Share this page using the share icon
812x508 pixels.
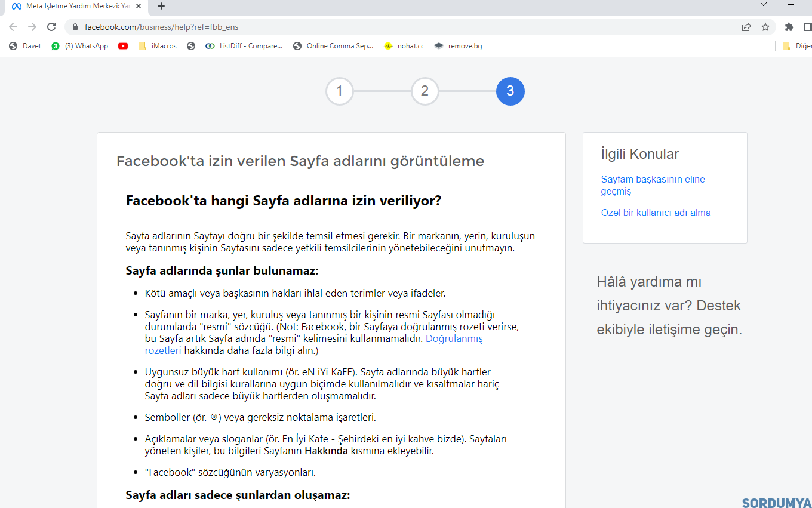pyautogui.click(x=746, y=27)
